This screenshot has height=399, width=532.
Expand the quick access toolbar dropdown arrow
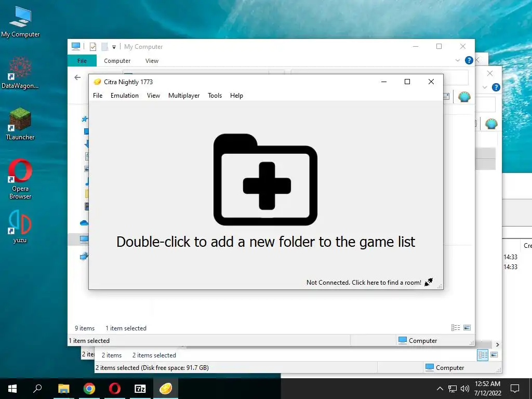click(x=114, y=47)
